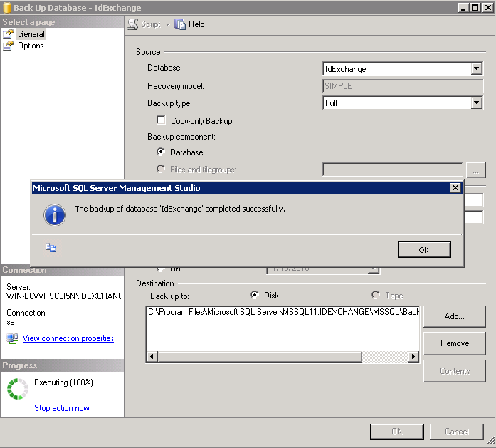Click the Recovery model SIMPLE field
The image size is (496, 448).
coord(403,85)
